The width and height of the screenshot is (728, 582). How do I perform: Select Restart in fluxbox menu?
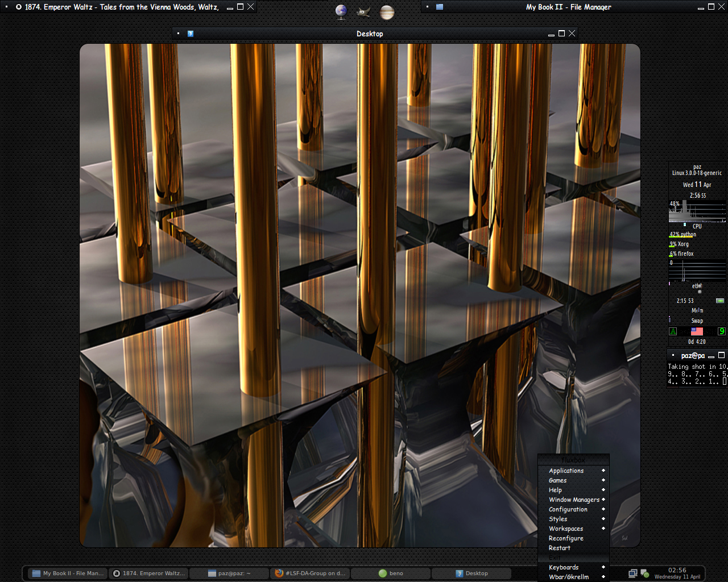point(573,548)
